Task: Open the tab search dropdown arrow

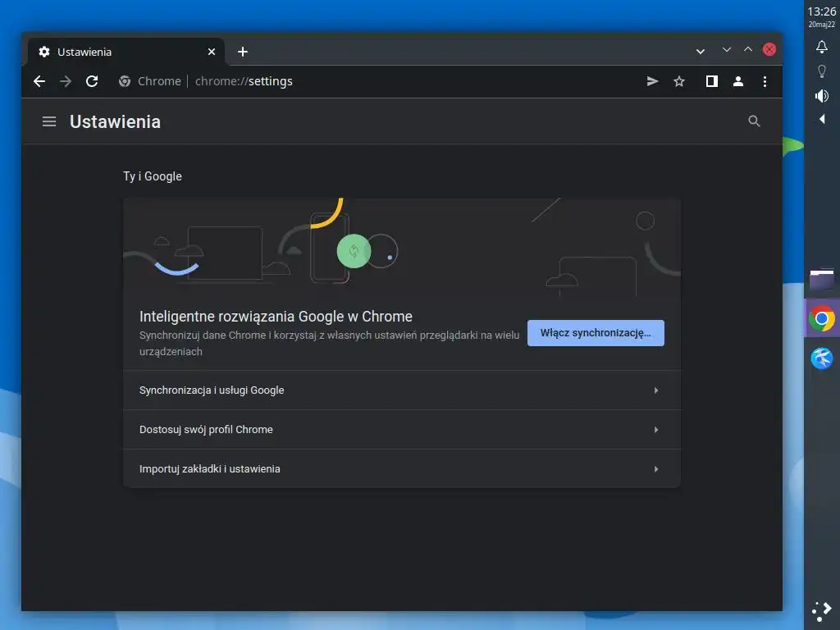Action: pos(701,52)
